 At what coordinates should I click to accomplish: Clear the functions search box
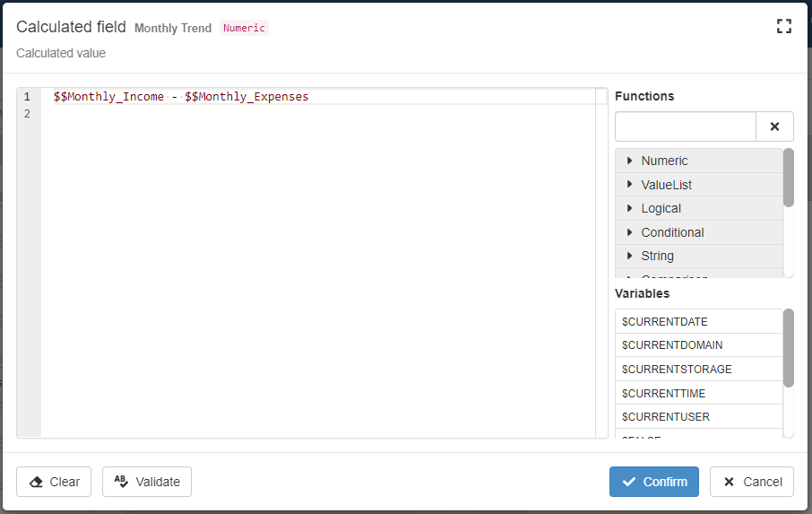click(774, 127)
